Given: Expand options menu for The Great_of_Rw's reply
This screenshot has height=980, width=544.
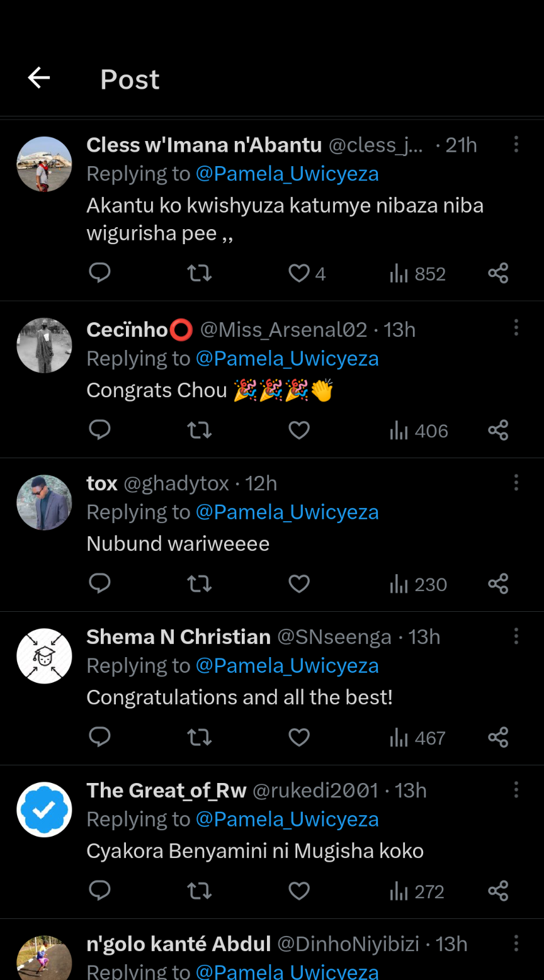Looking at the screenshot, I should tap(516, 790).
